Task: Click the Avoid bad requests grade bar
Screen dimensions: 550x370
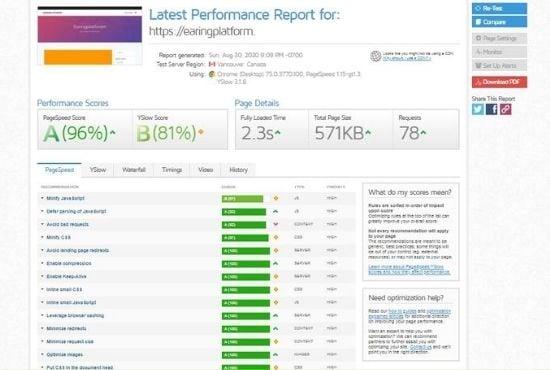Action: (244, 225)
